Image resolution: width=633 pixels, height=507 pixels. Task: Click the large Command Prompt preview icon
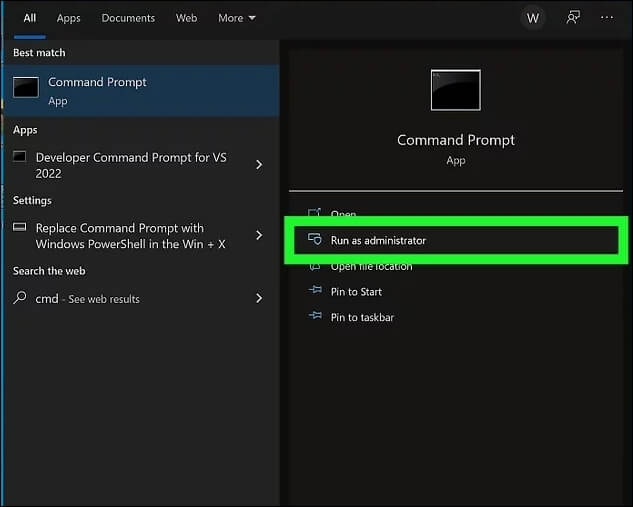point(455,90)
